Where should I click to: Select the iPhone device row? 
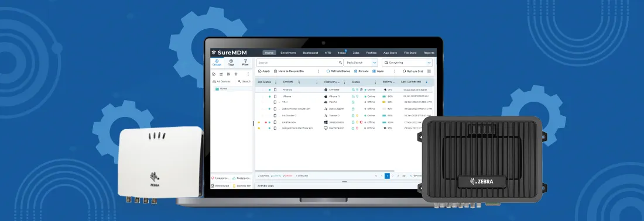[344, 96]
